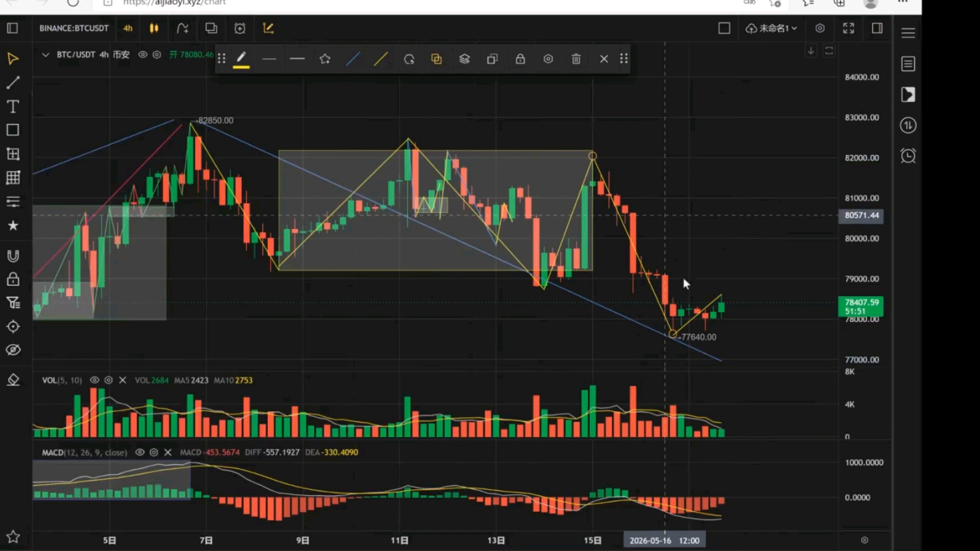Change the yellow line color swatch
The width and height of the screenshot is (980, 551).
pos(381,59)
